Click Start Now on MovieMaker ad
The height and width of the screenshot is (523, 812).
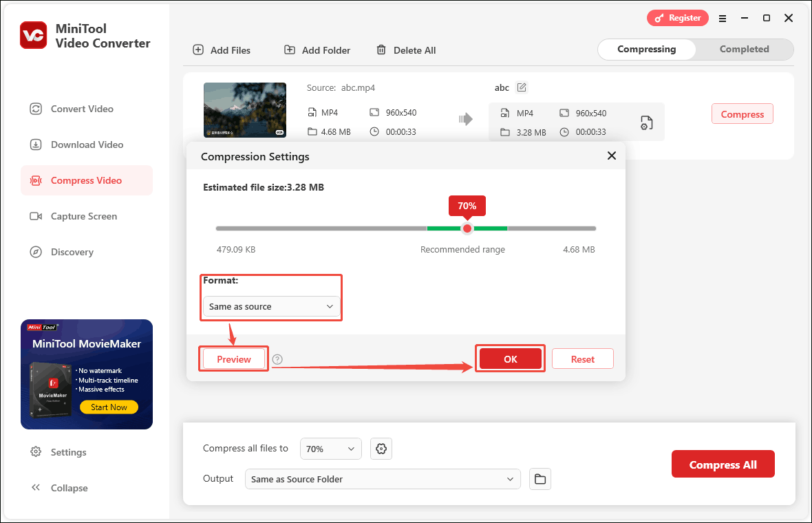coord(109,407)
